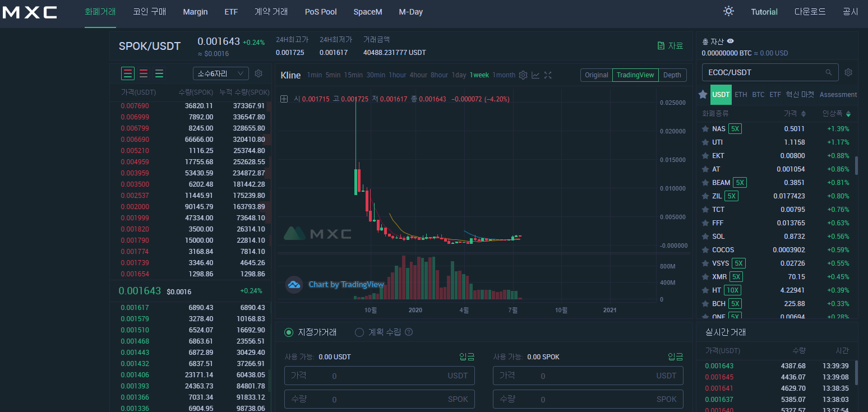868x412 pixels.
Task: Toggle the light/dark theme sun icon
Action: (728, 11)
